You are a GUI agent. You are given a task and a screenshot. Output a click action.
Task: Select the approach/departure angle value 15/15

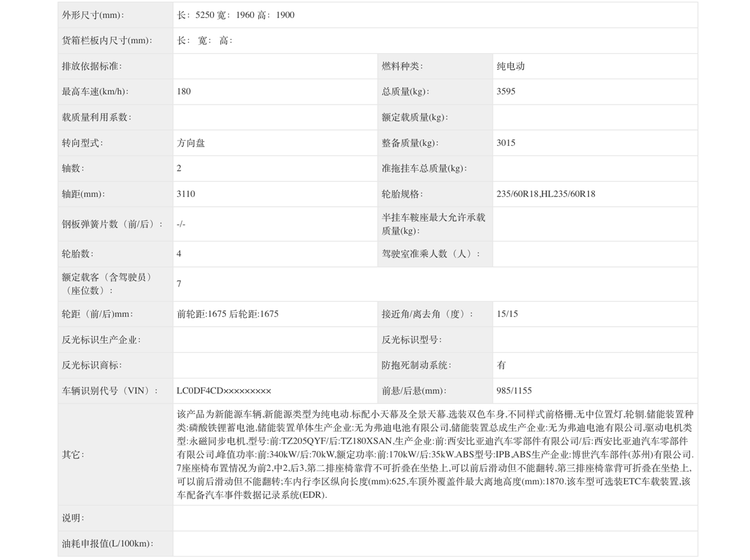pyautogui.click(x=508, y=314)
